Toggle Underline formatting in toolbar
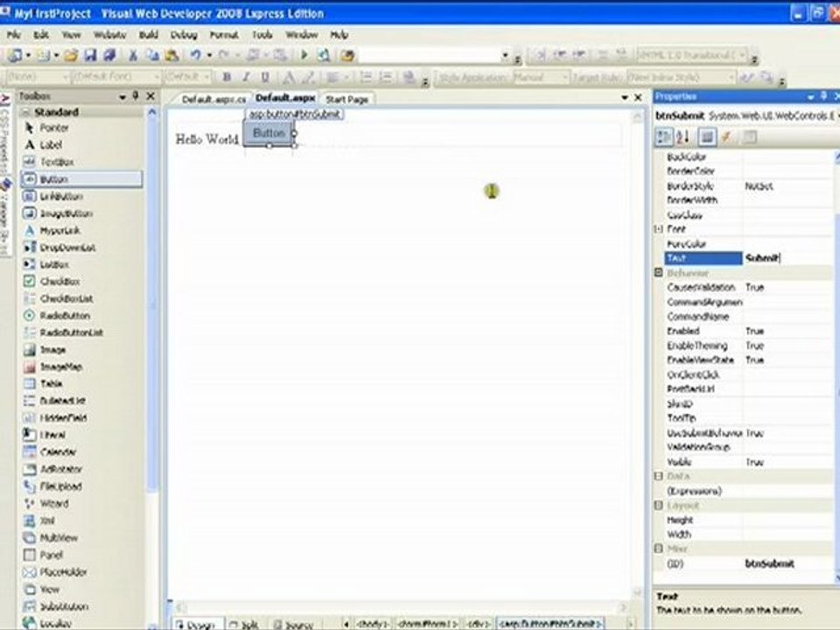This screenshot has width=840, height=630. point(264,77)
